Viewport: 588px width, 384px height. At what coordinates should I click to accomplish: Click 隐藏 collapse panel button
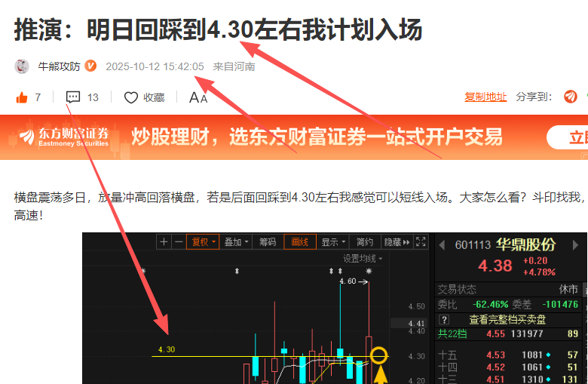[397, 242]
